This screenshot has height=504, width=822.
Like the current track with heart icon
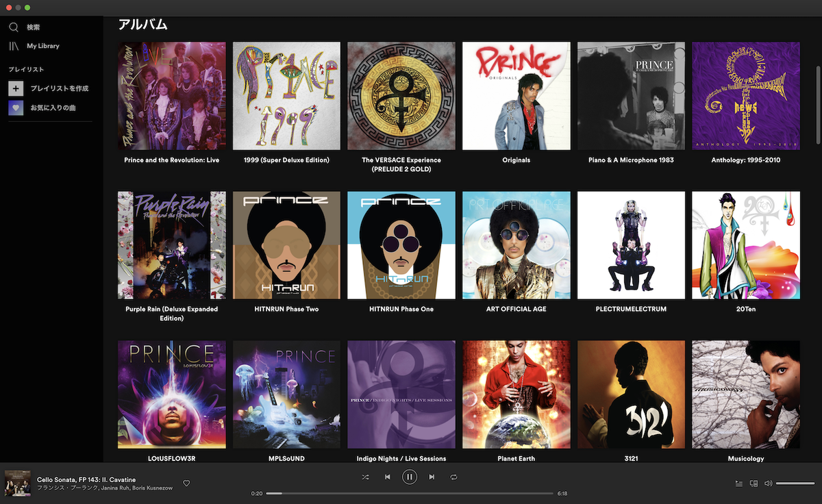pos(186,483)
